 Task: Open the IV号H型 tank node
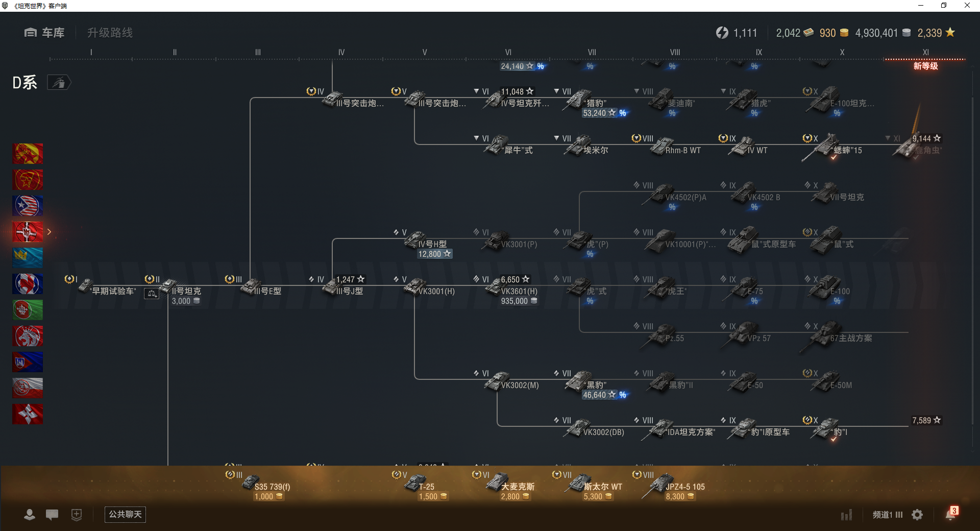[x=423, y=244]
